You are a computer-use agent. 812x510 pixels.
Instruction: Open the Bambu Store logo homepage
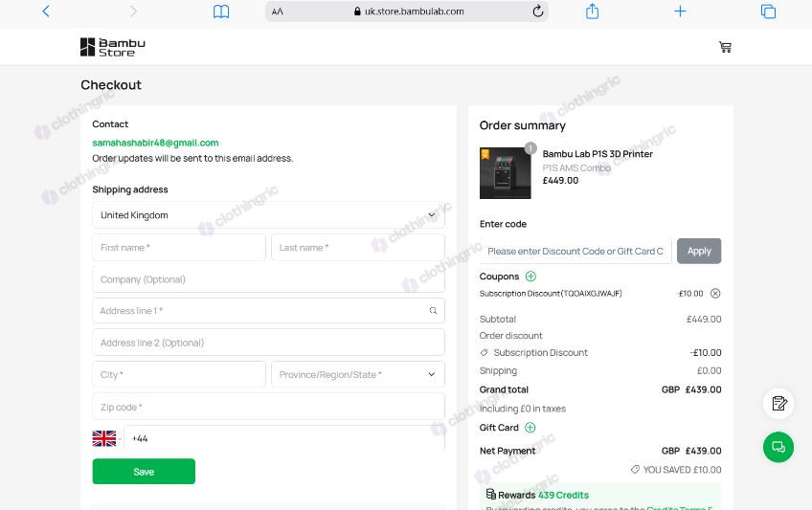[113, 47]
